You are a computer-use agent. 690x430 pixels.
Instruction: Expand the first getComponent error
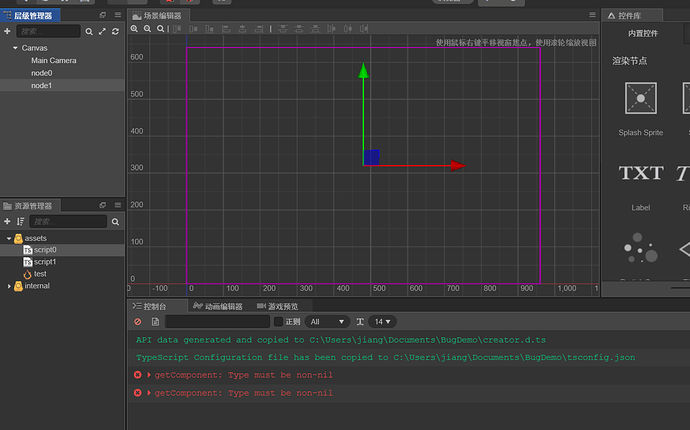point(149,375)
